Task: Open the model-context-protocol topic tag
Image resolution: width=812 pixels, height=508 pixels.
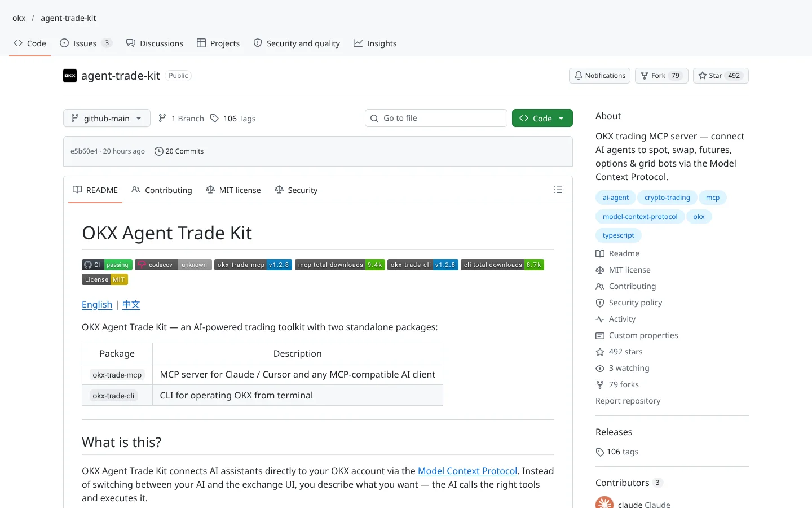Action: (640, 217)
